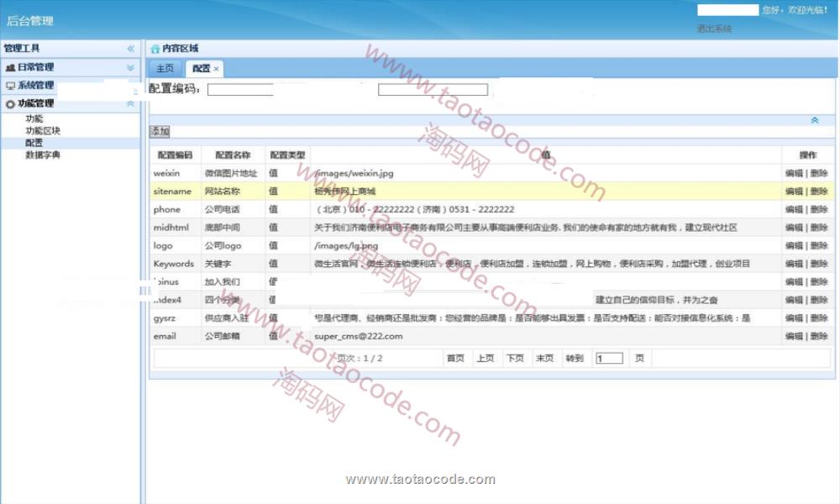The image size is (840, 504).
Task: Close the 配置 tab
Action: coord(216,69)
